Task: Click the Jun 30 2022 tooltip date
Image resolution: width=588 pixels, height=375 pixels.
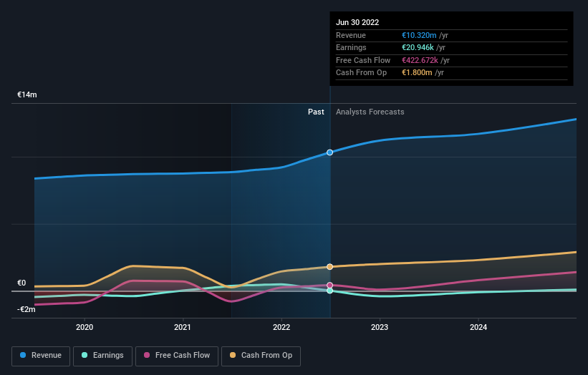Action: [357, 22]
